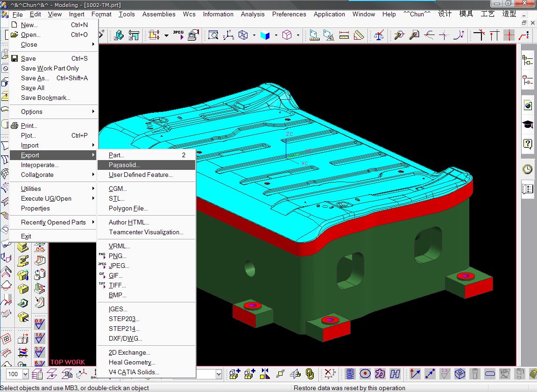The width and height of the screenshot is (537, 392).
Task: Open the ^^Chun^^ custom menu
Action: 417,14
